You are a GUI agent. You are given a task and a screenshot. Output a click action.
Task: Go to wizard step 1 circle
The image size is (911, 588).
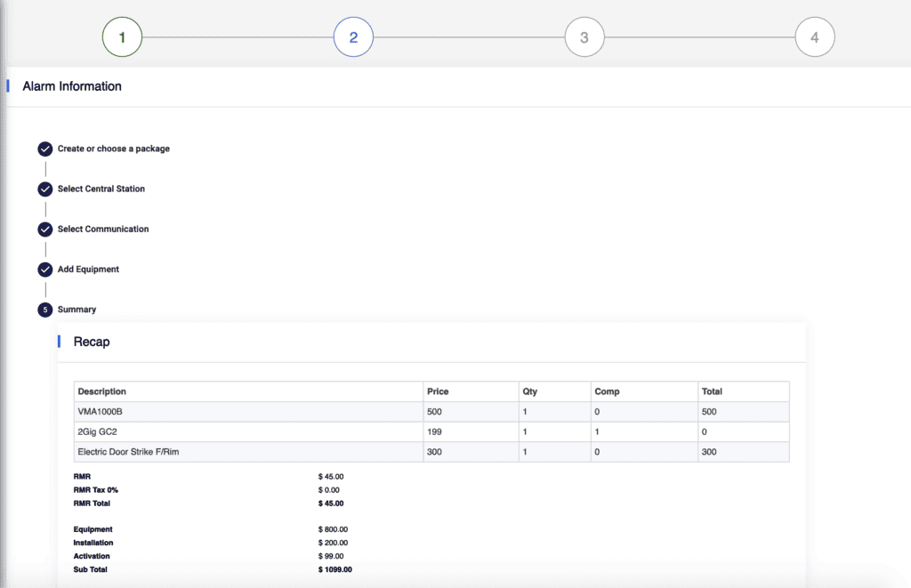tap(122, 37)
